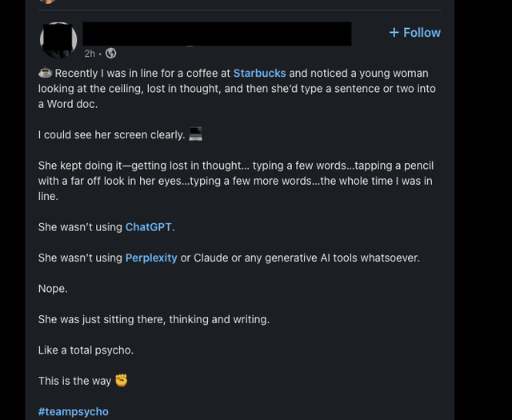Click the 'thinking and writing' sentence
The image size is (512, 420).
(x=154, y=319)
